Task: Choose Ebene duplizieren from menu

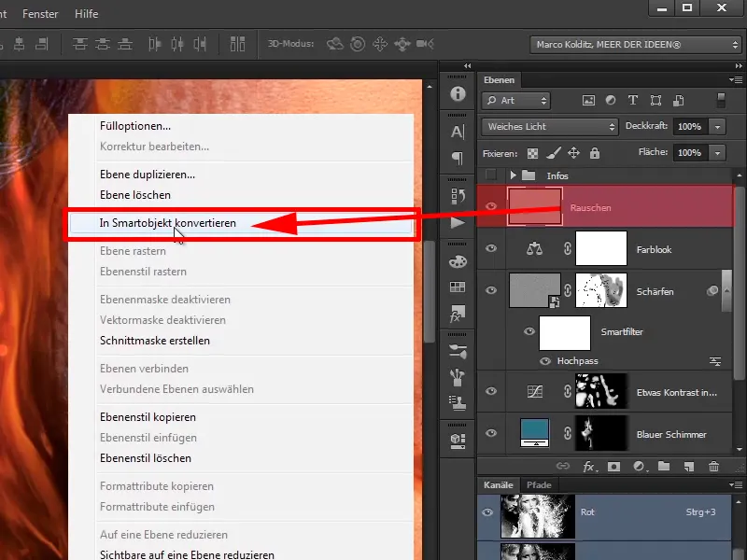Action: click(x=148, y=175)
